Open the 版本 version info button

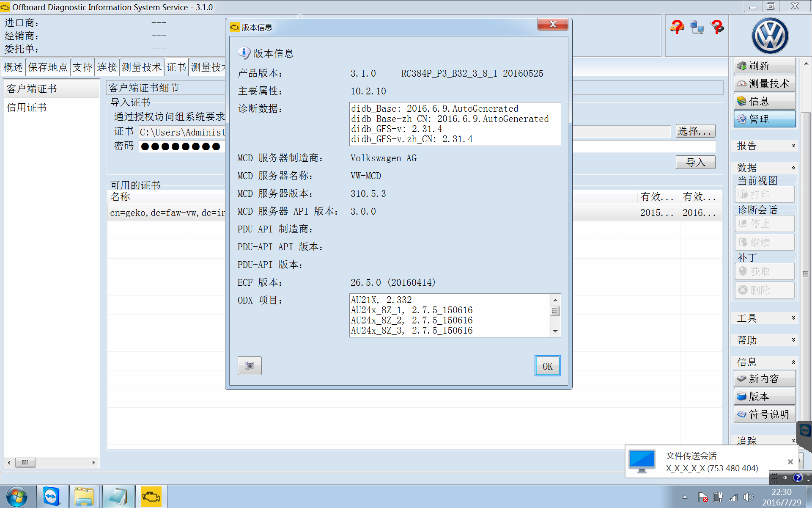pos(764,396)
